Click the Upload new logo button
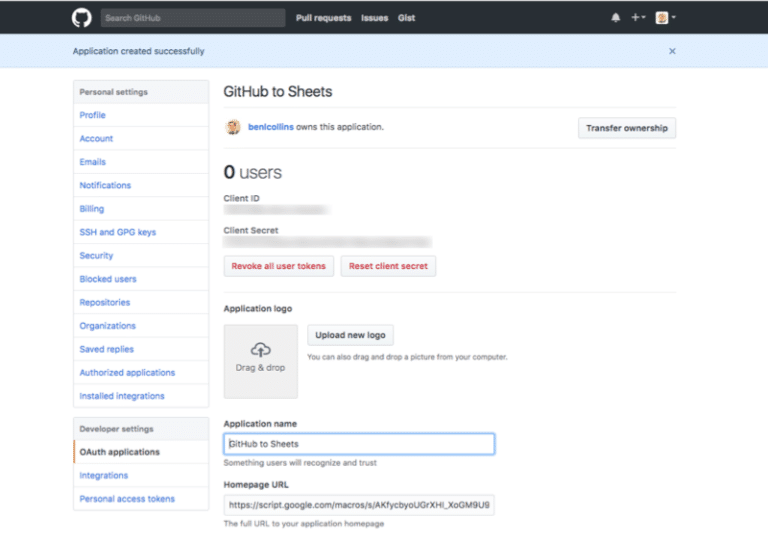This screenshot has width=768, height=540. click(350, 335)
